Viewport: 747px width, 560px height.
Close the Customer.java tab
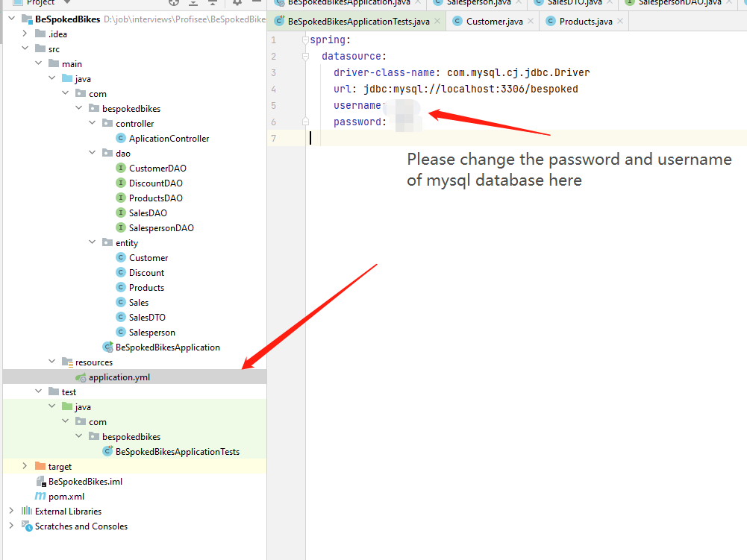click(531, 21)
